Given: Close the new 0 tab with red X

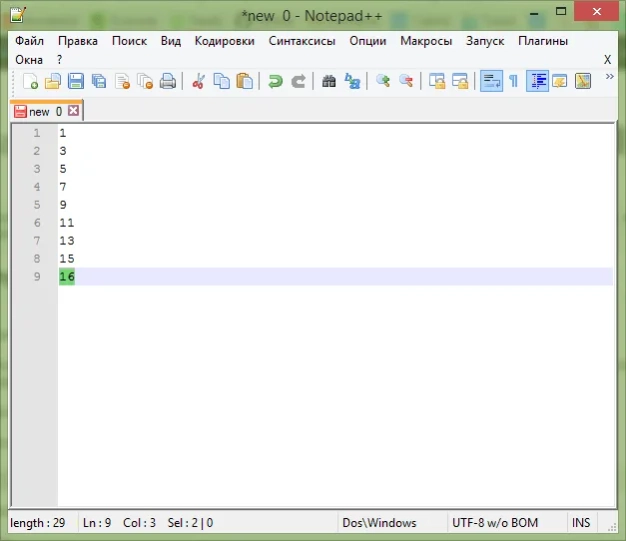Looking at the screenshot, I should pyautogui.click(x=73, y=111).
